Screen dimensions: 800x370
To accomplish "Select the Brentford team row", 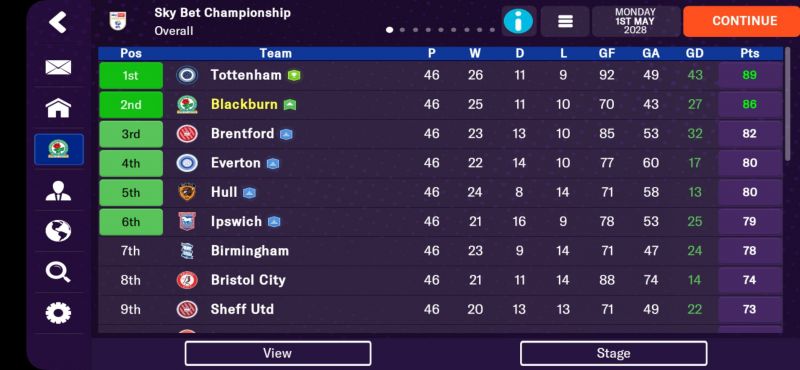I will pos(440,134).
